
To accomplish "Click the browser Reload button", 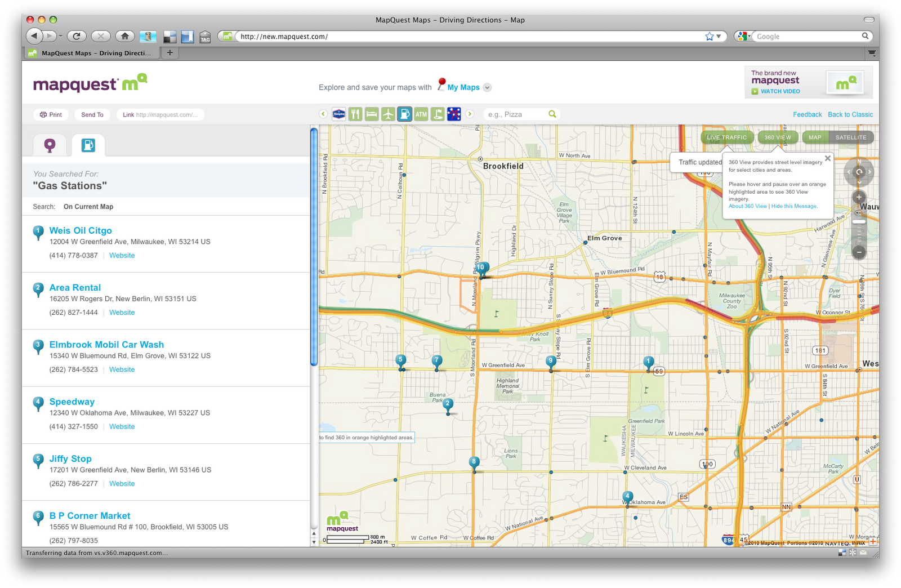I will (x=77, y=36).
